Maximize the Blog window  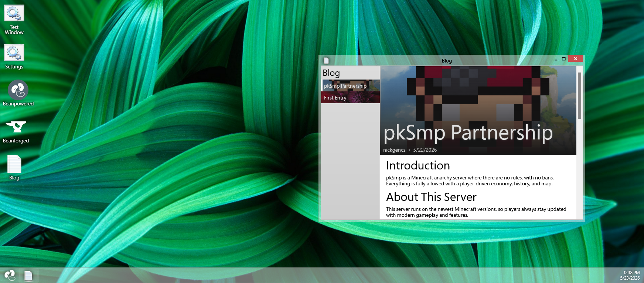click(564, 59)
